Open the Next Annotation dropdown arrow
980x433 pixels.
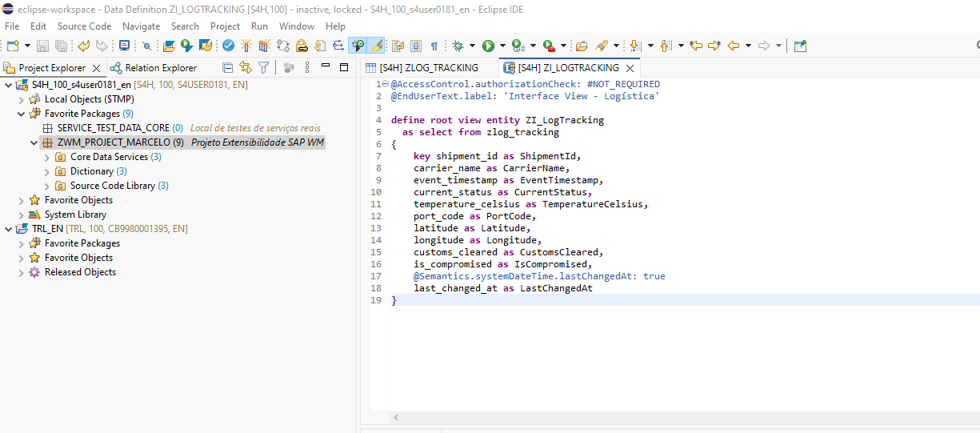[x=650, y=46]
